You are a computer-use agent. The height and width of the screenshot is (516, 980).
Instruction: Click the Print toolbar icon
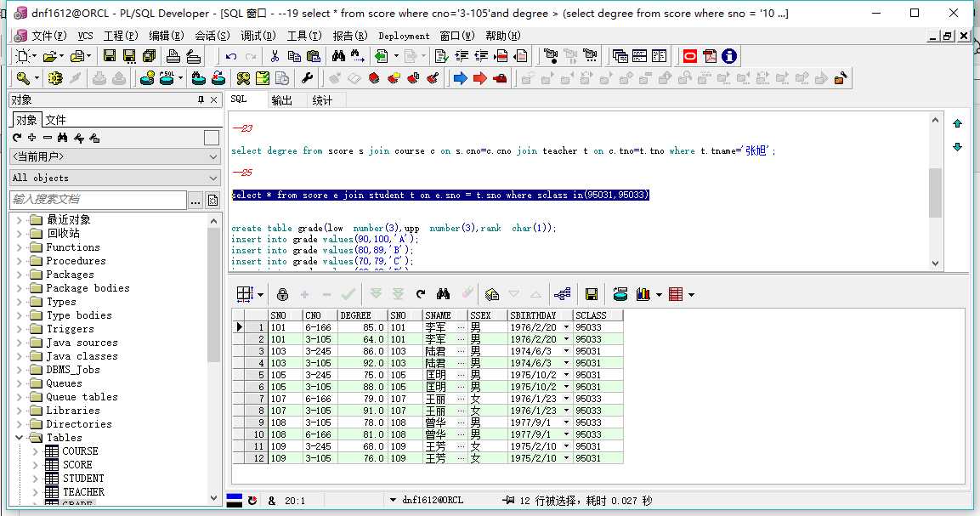click(x=173, y=56)
